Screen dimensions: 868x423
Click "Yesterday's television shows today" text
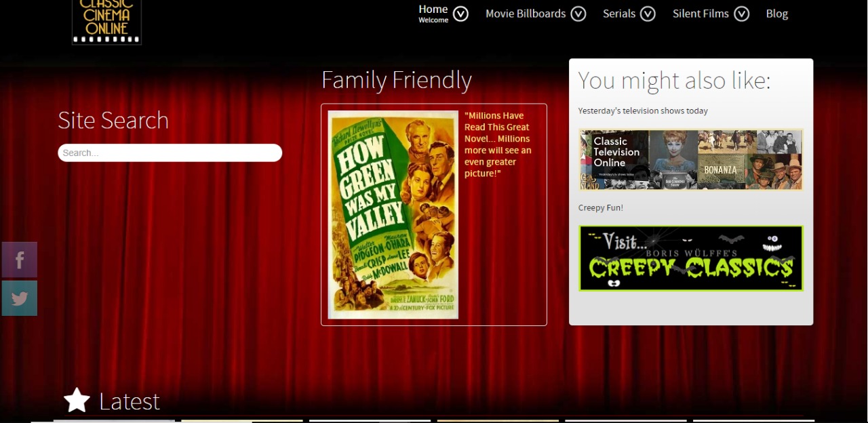click(643, 110)
